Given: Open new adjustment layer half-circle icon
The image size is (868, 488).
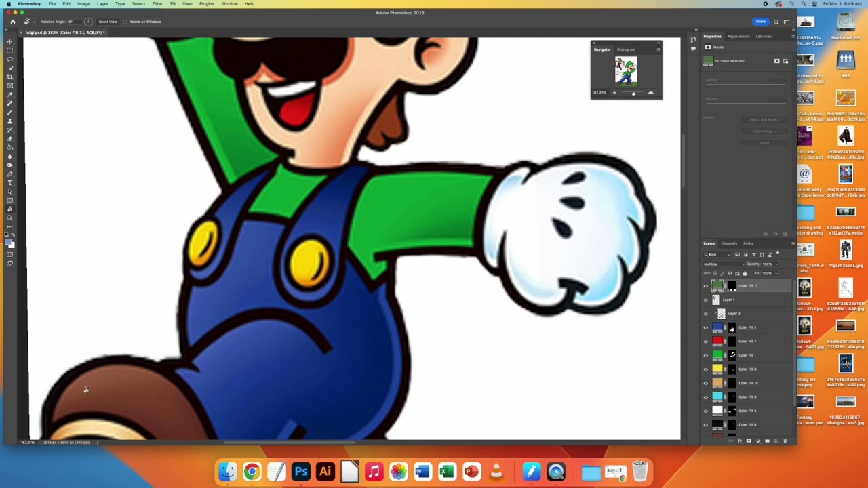Looking at the screenshot, I should point(758,441).
